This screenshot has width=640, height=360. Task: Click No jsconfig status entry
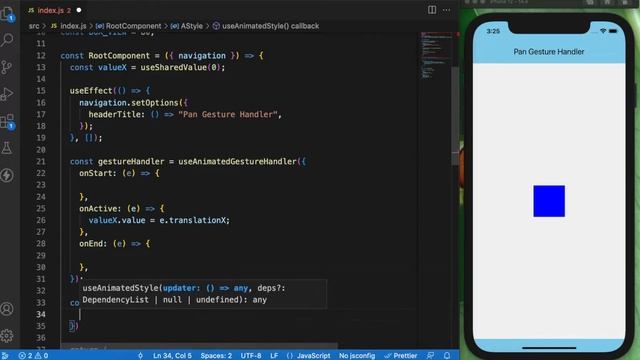(x=357, y=356)
